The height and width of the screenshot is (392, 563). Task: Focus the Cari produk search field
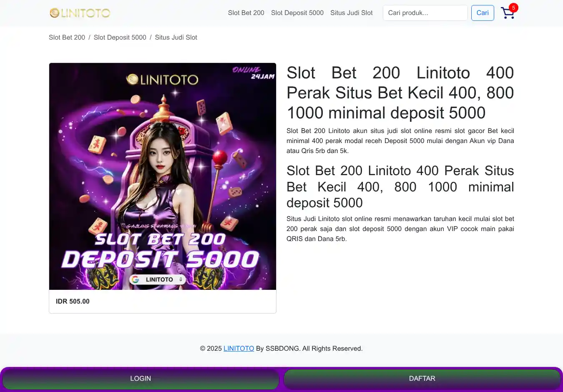pyautogui.click(x=425, y=13)
